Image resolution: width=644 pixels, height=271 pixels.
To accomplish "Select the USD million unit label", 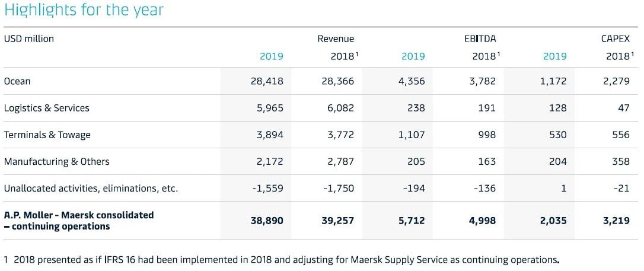I will pyautogui.click(x=28, y=39).
